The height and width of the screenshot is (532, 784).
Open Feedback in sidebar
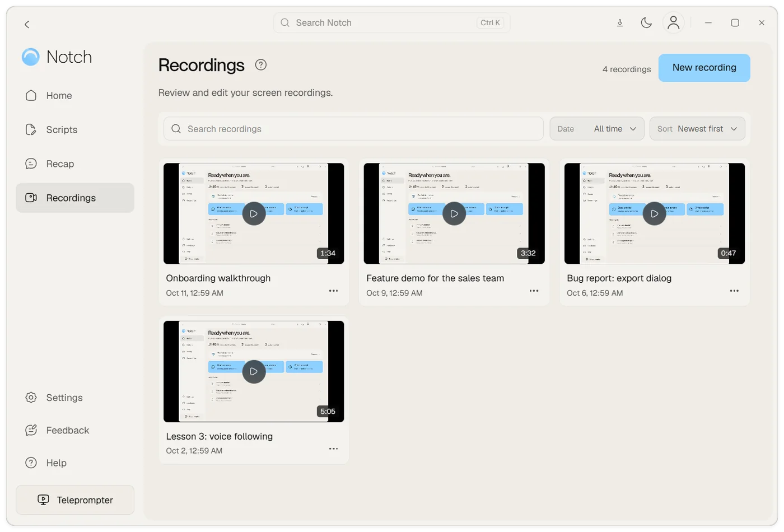[75, 430]
